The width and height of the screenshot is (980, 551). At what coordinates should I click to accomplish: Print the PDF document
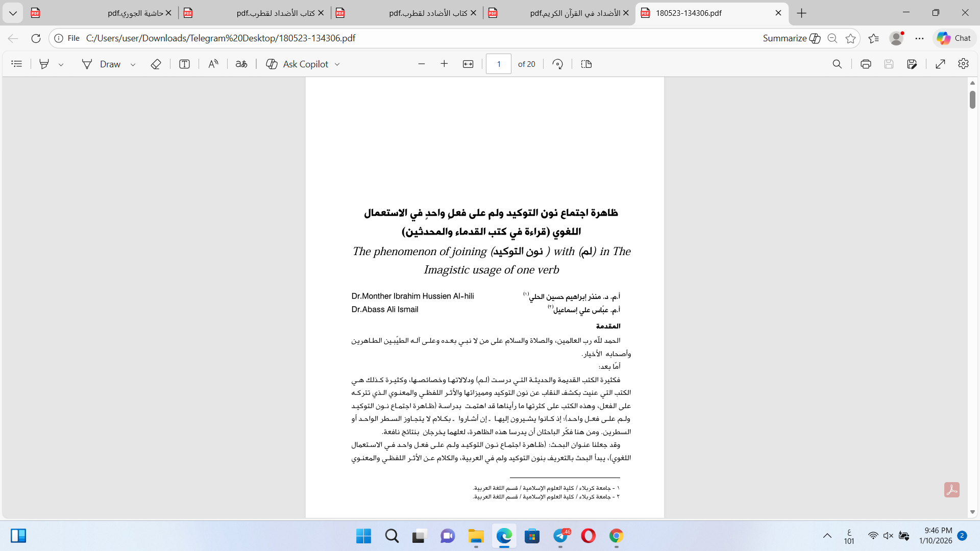pyautogui.click(x=866, y=64)
